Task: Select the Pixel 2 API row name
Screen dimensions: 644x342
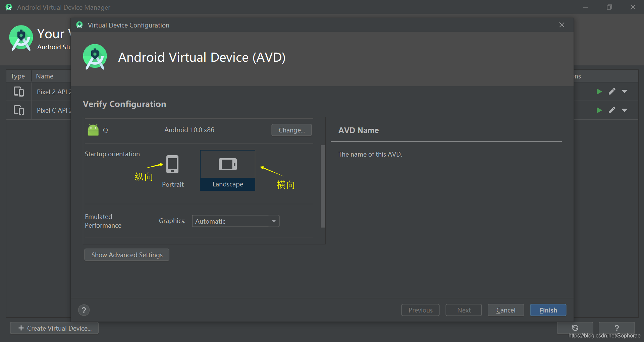Action: (54, 92)
